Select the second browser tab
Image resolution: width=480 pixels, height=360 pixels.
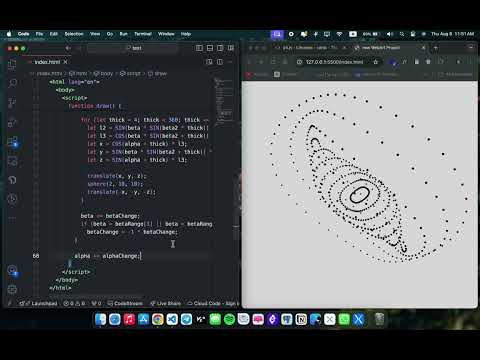[389, 48]
